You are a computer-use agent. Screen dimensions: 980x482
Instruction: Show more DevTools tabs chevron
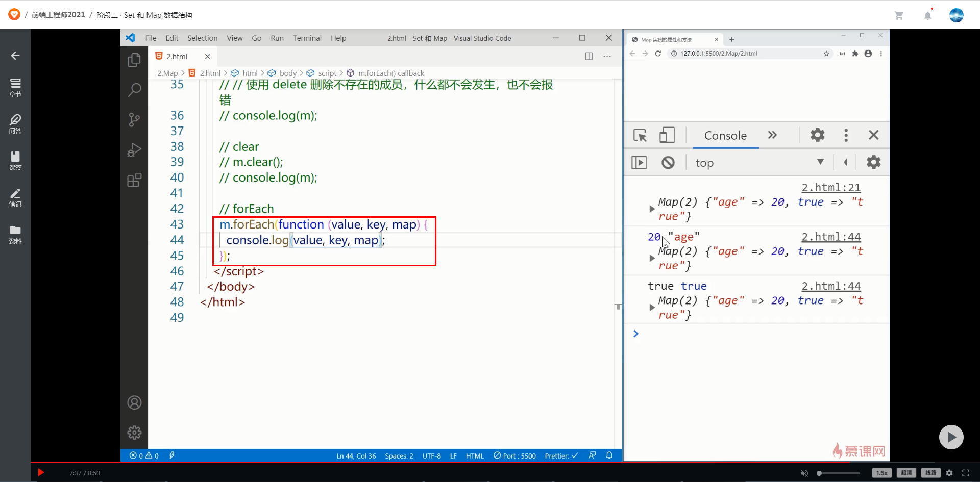click(x=772, y=135)
